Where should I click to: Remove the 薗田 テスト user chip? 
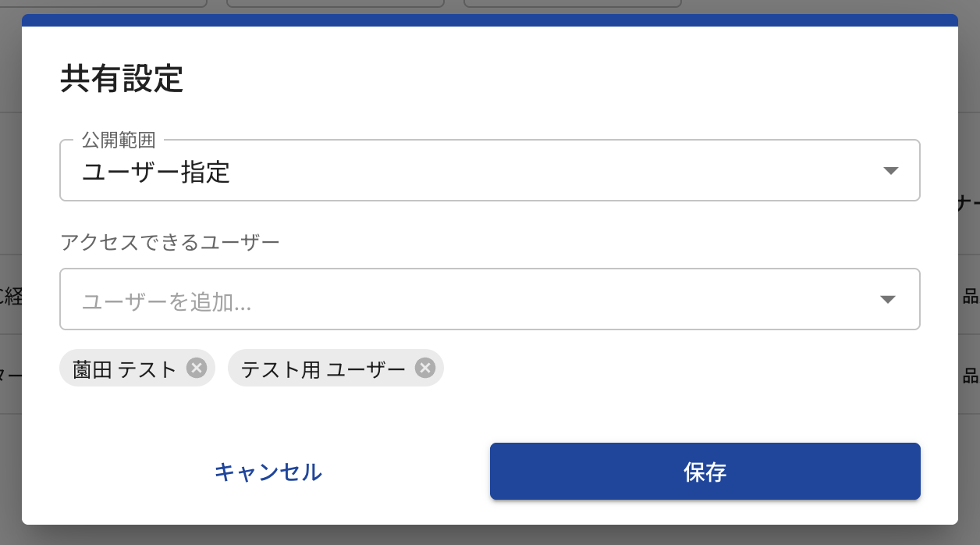(x=196, y=368)
